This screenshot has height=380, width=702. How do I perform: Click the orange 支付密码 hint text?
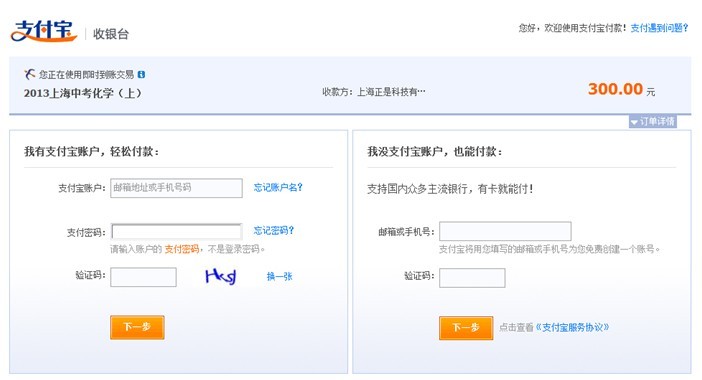tap(181, 249)
